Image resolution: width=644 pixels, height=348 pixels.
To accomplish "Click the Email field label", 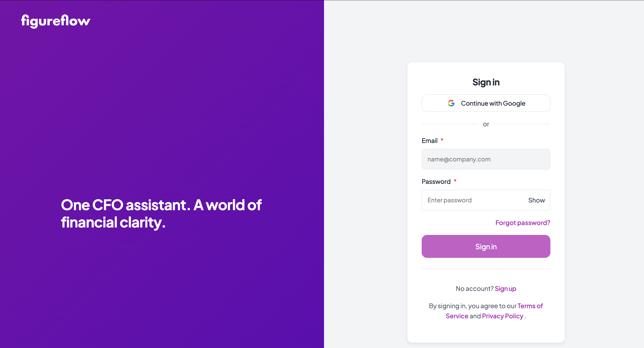I will click(x=429, y=141).
